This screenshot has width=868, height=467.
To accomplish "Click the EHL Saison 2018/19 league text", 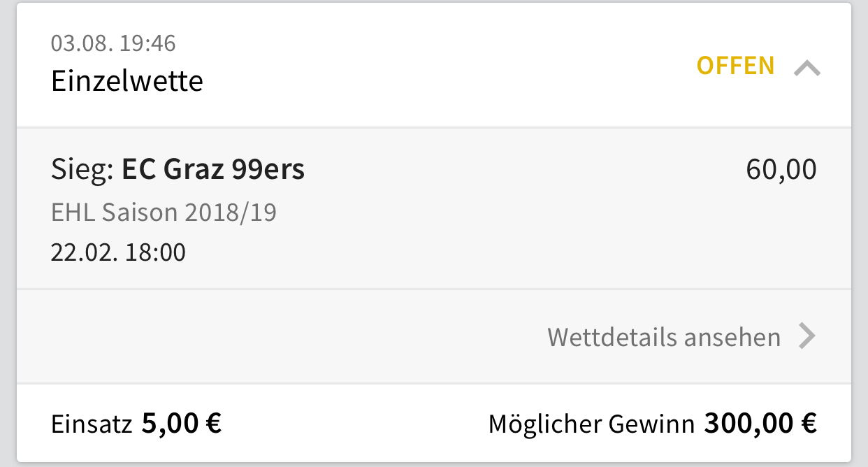I will 164,212.
